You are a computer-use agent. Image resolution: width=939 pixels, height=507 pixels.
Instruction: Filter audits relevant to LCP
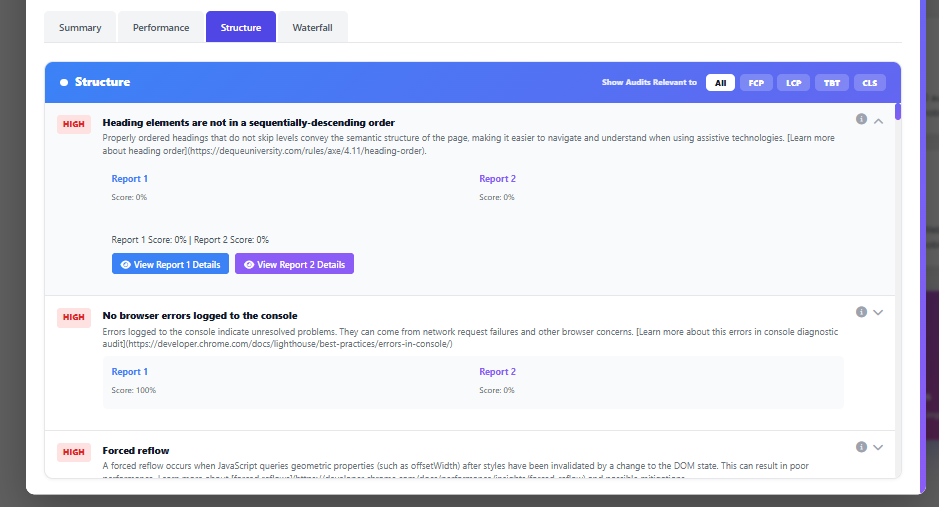[x=794, y=83]
